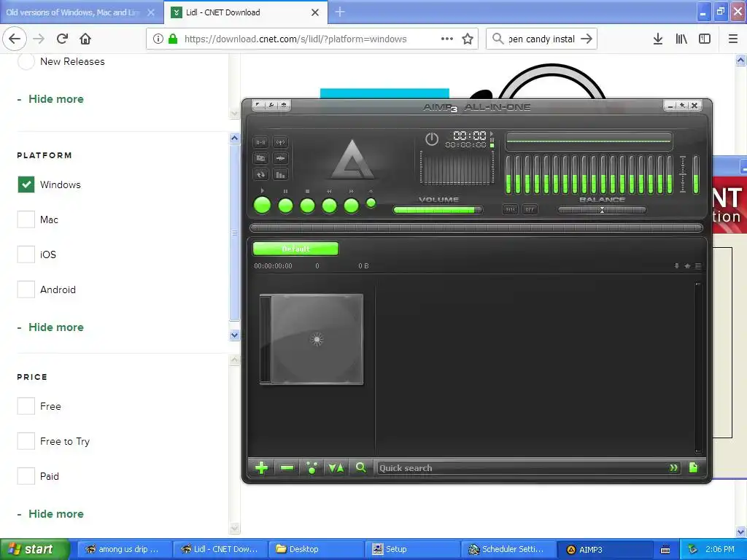Click the equalizer presets button beside OFF

(510, 209)
